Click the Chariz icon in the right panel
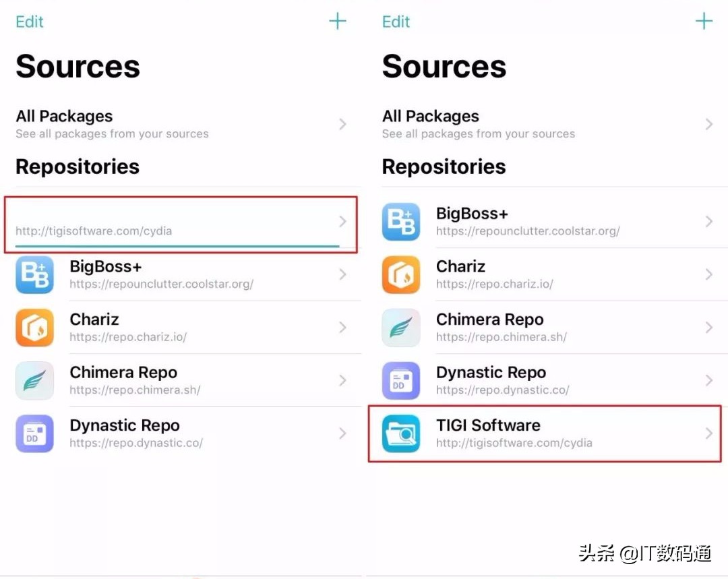 point(401,274)
